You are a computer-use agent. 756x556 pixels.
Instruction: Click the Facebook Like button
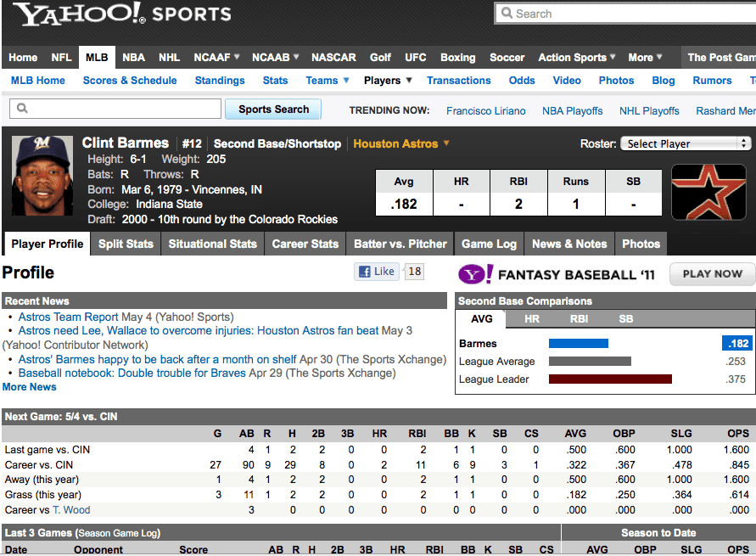point(377,272)
